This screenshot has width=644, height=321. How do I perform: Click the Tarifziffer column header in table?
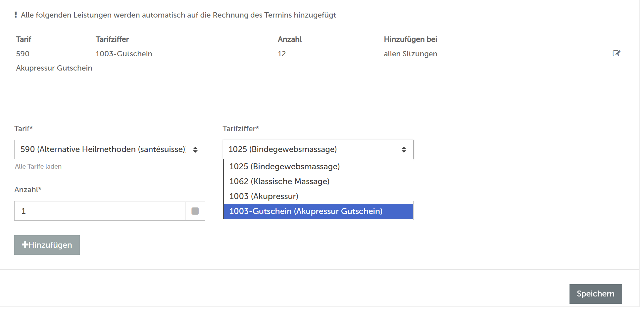(112, 39)
